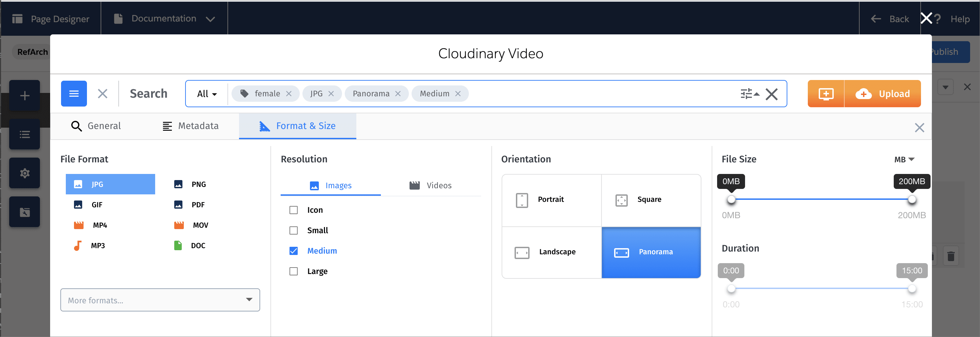Click the blue hamburger menu beside Search
980x337 pixels.
(x=74, y=94)
